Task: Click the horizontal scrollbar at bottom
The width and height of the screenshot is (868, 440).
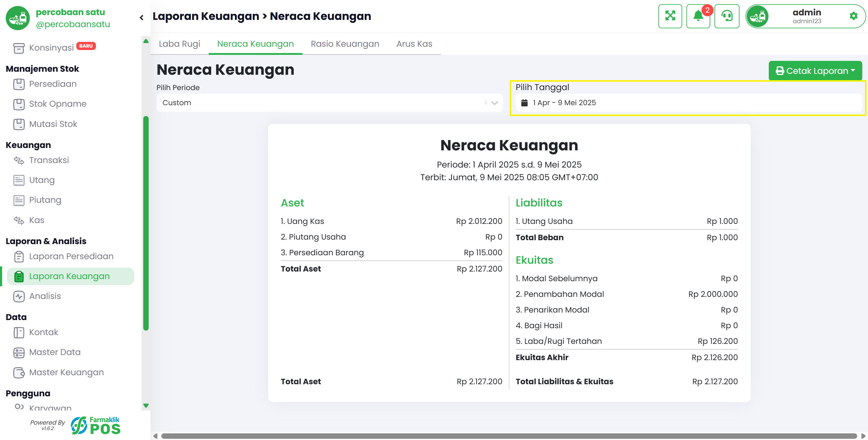Action: 509,436
